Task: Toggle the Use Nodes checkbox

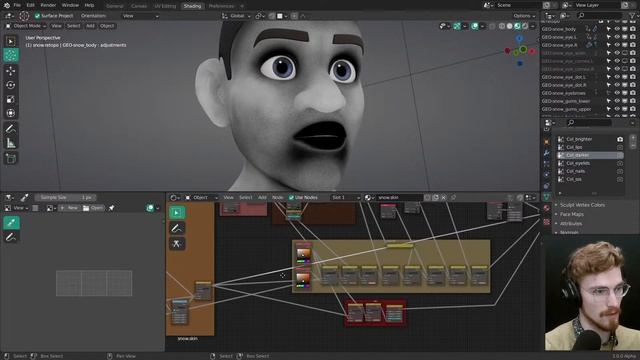Action: [x=291, y=198]
